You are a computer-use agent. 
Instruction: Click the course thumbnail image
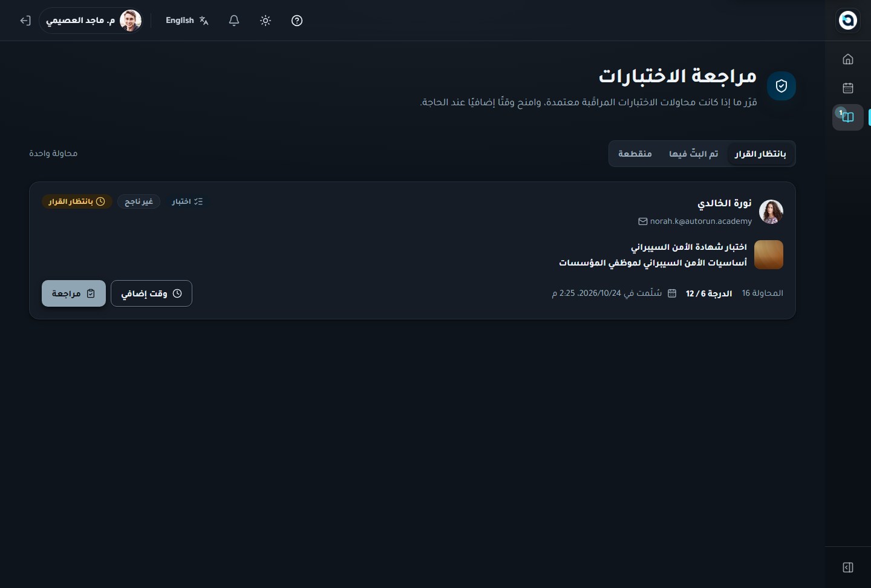click(769, 255)
